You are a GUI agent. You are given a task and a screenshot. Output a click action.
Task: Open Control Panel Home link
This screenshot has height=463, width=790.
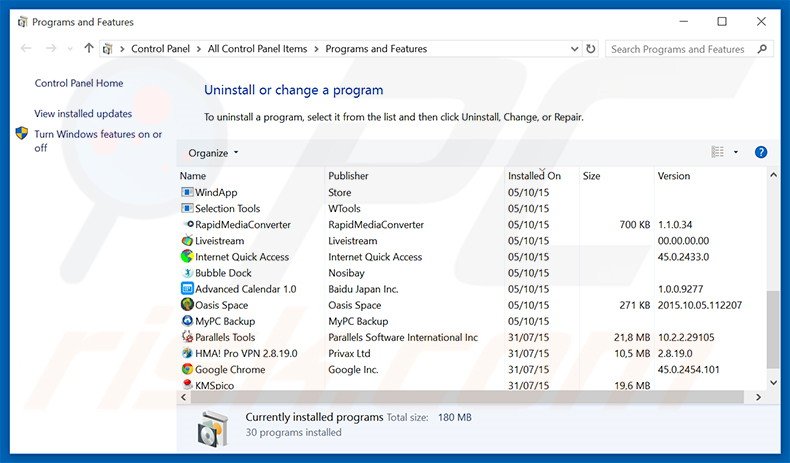(79, 83)
